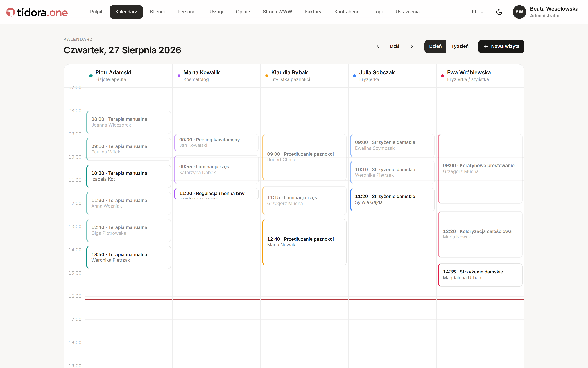This screenshot has width=588, height=368.
Task: Open Ustawienia settings
Action: (407, 12)
